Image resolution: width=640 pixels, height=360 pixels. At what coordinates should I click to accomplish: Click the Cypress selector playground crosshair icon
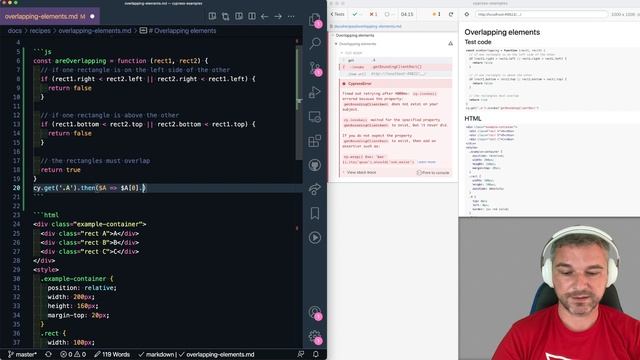pos(467,14)
